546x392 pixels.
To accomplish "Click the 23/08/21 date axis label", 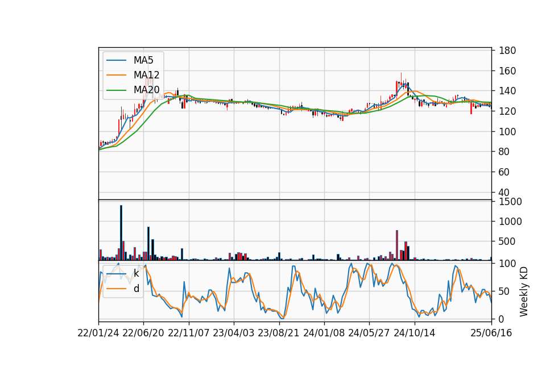I will [x=279, y=333].
